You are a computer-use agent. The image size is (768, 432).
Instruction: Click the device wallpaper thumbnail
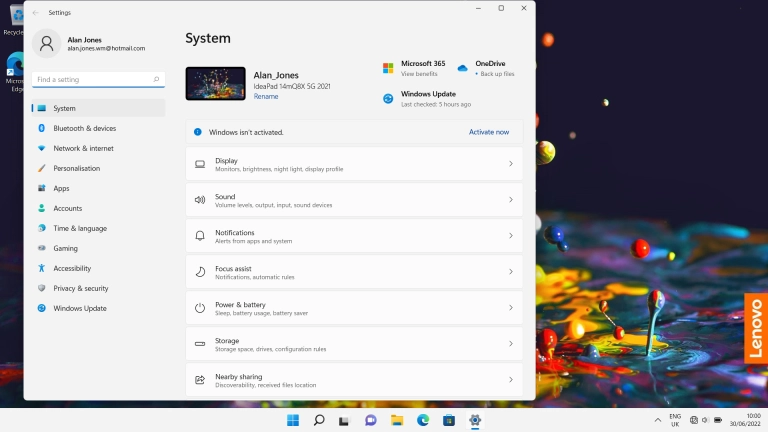(x=215, y=84)
